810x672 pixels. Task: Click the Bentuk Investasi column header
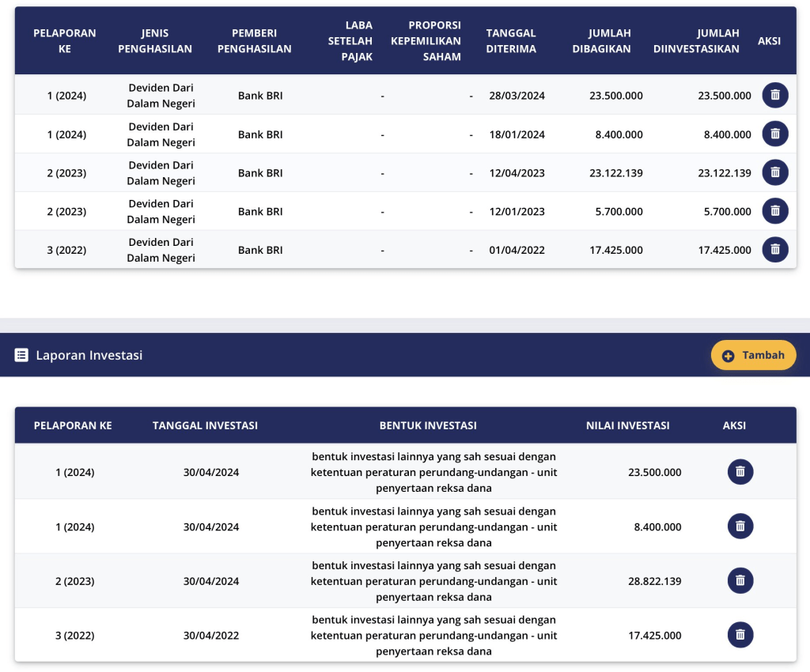[x=427, y=425]
